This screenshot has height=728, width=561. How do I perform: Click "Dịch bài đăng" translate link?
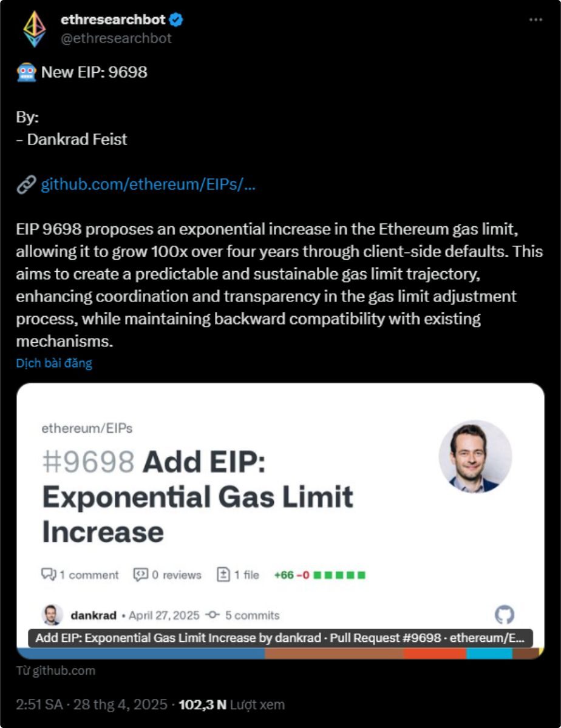pos(54,363)
